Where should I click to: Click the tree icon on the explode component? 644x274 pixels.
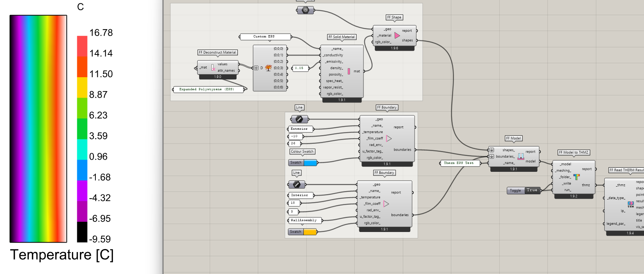(x=268, y=68)
